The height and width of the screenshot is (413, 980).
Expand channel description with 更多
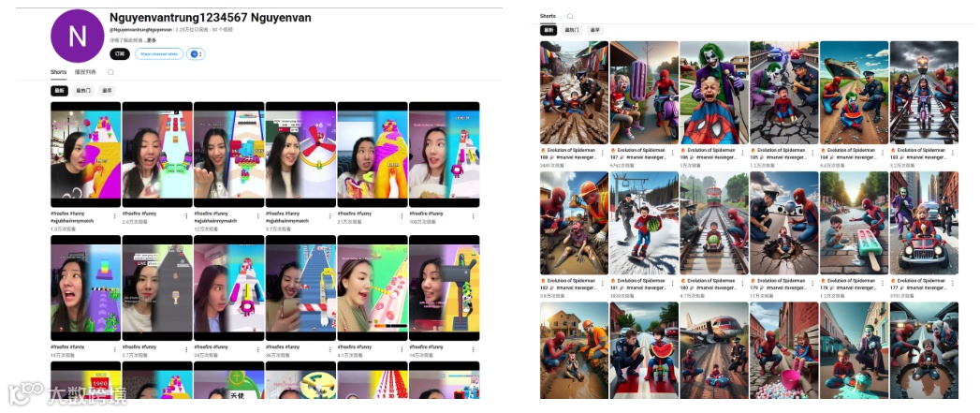coord(152,40)
